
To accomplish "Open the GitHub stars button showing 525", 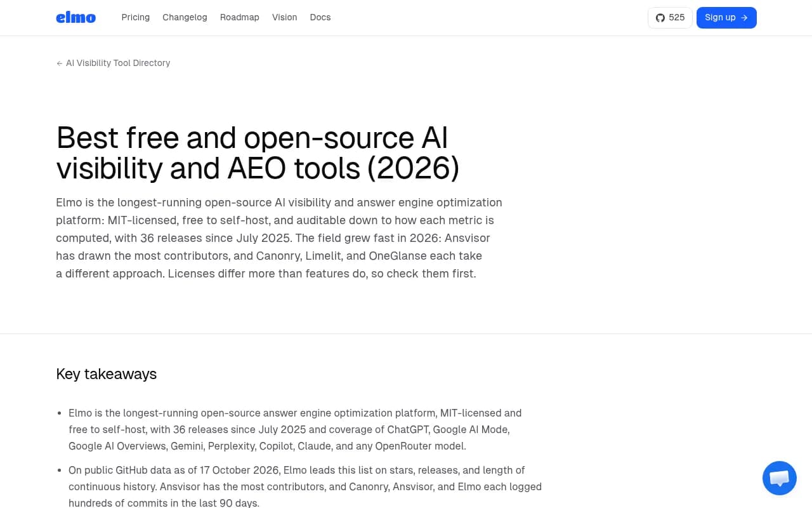I will (670, 18).
